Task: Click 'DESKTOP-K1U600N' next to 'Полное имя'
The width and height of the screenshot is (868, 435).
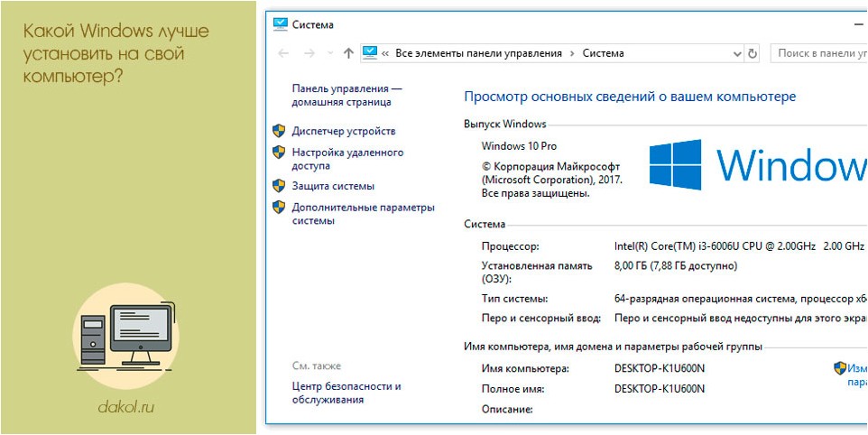Action: point(660,389)
